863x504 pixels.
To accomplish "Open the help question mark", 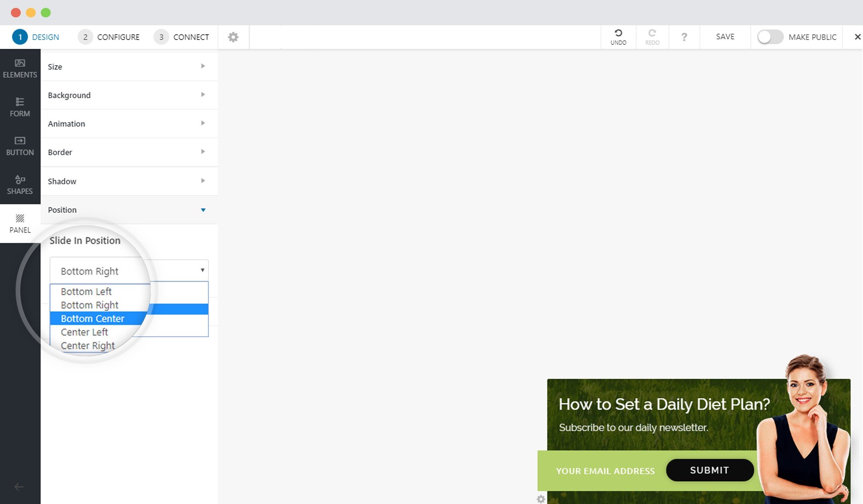I will pos(684,37).
